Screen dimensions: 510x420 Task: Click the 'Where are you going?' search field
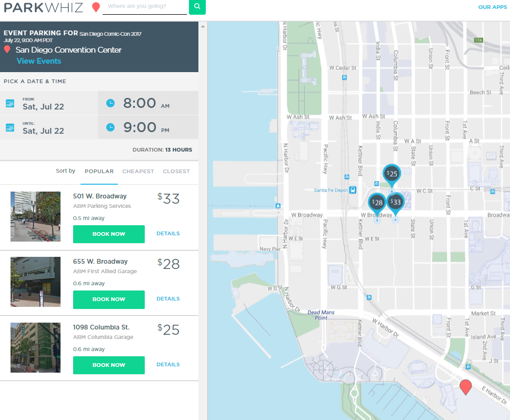[145, 7]
